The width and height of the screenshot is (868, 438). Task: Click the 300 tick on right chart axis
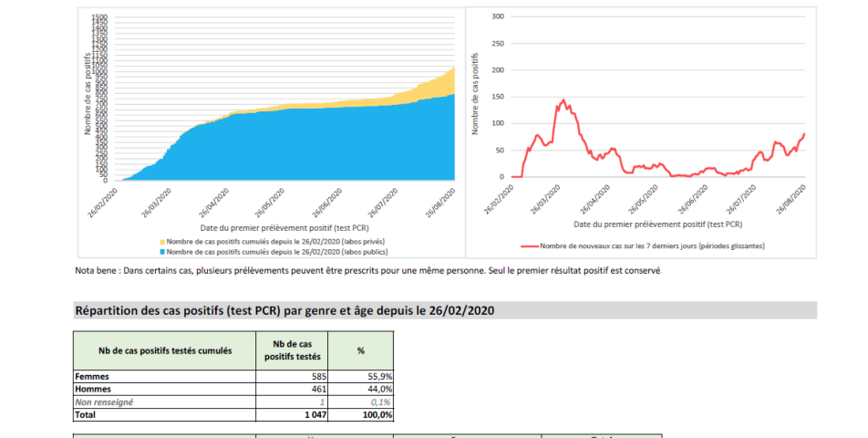click(499, 16)
